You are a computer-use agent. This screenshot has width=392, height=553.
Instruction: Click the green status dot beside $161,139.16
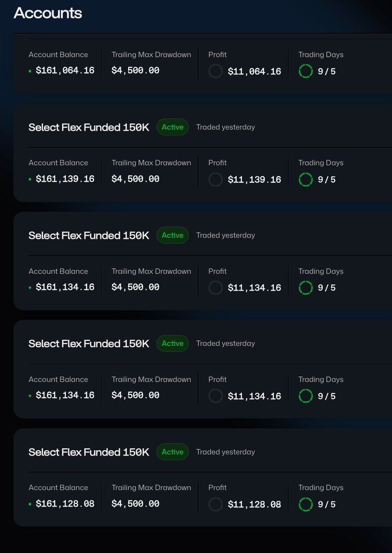(30, 179)
